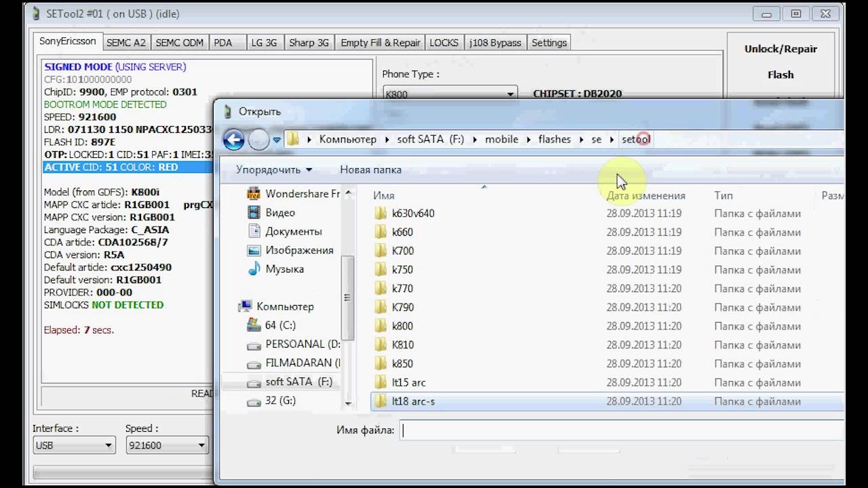
Task: Click the greyed Forward arrow button in dialog
Action: coord(258,140)
